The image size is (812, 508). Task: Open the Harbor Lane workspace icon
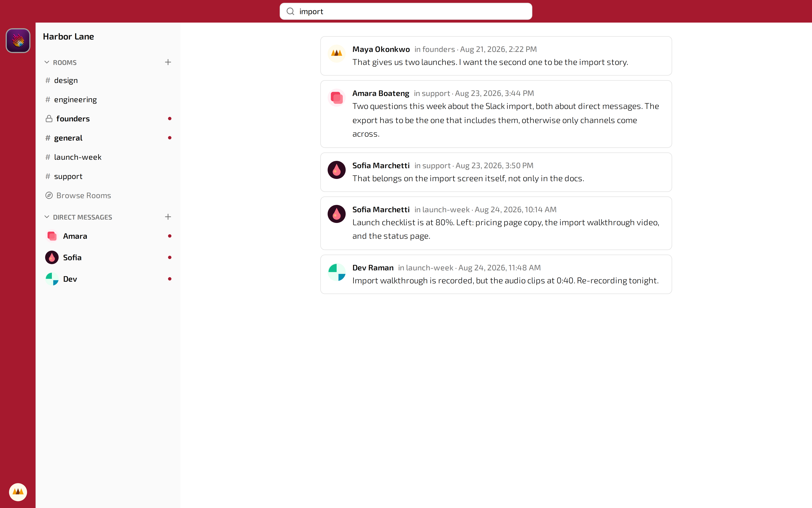(18, 41)
